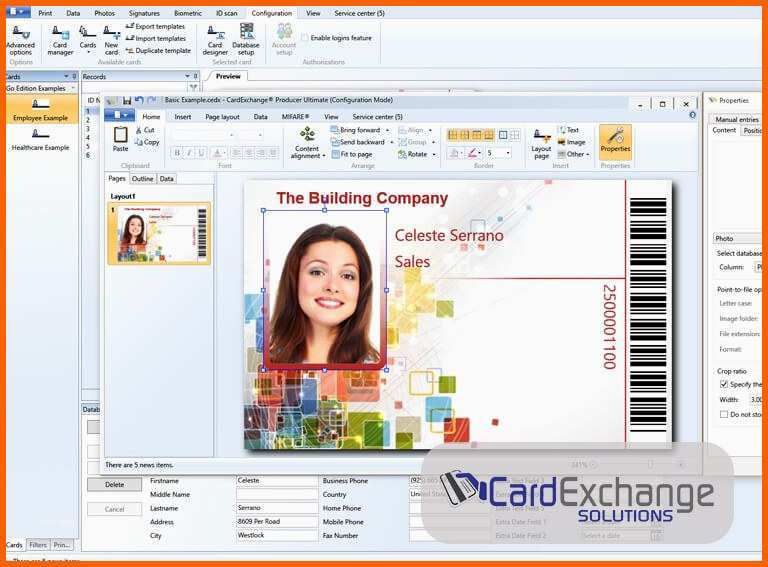The width and height of the screenshot is (768, 567).
Task: Switch to designer Insert tab
Action: click(x=183, y=117)
